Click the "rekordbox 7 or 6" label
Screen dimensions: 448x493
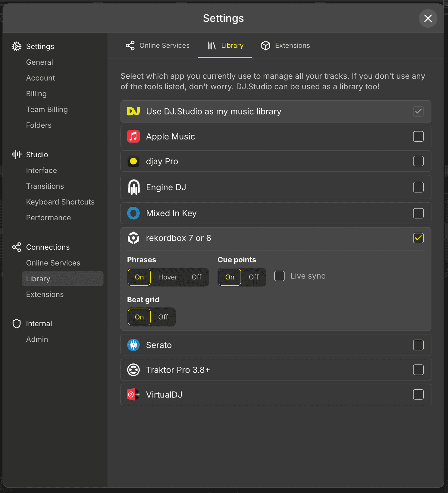[x=178, y=238]
